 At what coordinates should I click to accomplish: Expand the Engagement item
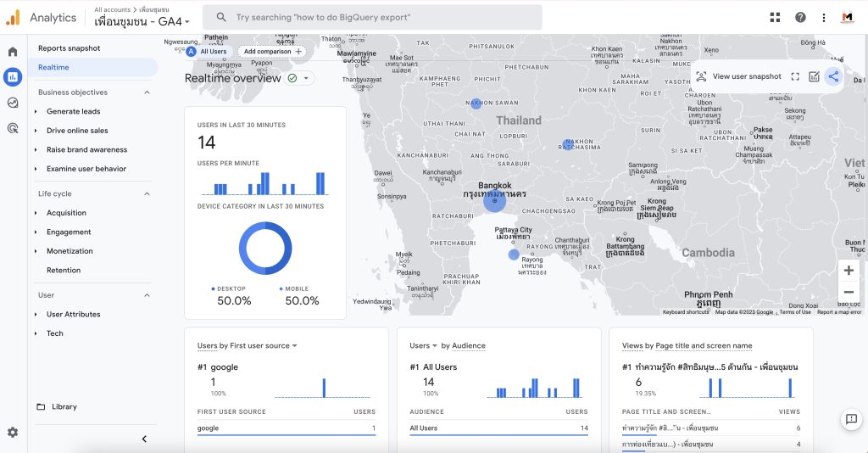pos(36,232)
